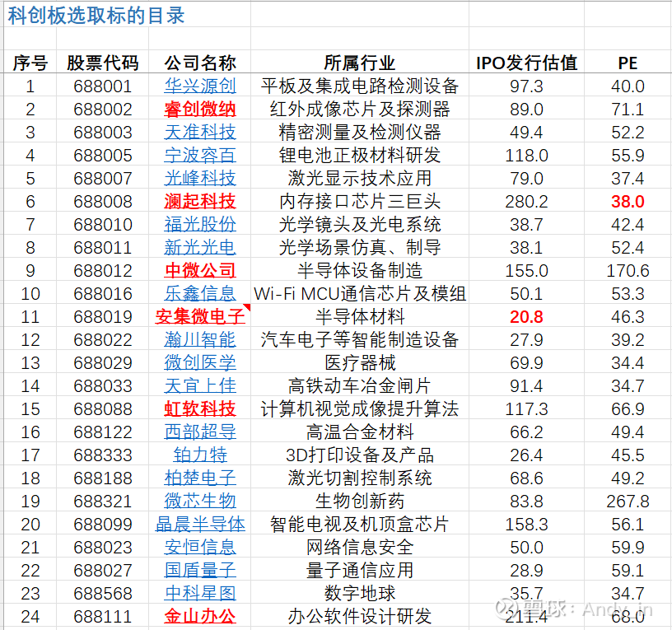This screenshot has width=672, height=630.
Task: Select industry cell 数字地球
Action: (360, 594)
